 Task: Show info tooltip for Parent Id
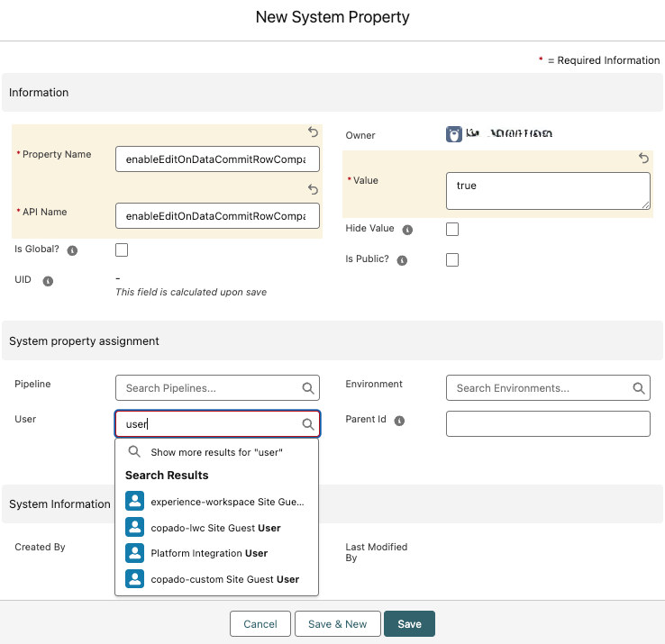tap(399, 421)
